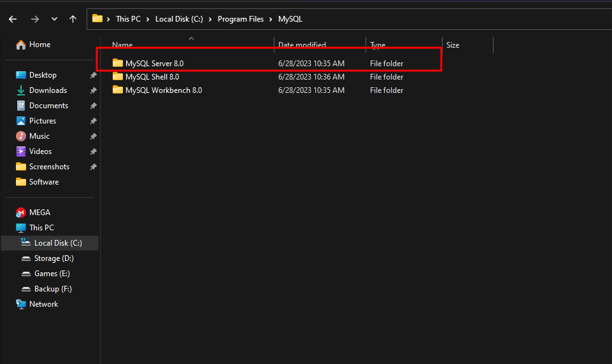Open the chevron after Local Disk (C:) in the address bar
Screen dimensions: 612x364
click(210, 19)
